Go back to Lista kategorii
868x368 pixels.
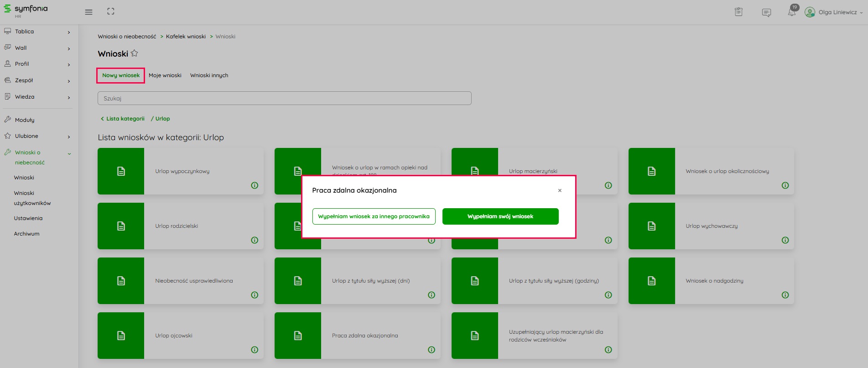coord(123,119)
